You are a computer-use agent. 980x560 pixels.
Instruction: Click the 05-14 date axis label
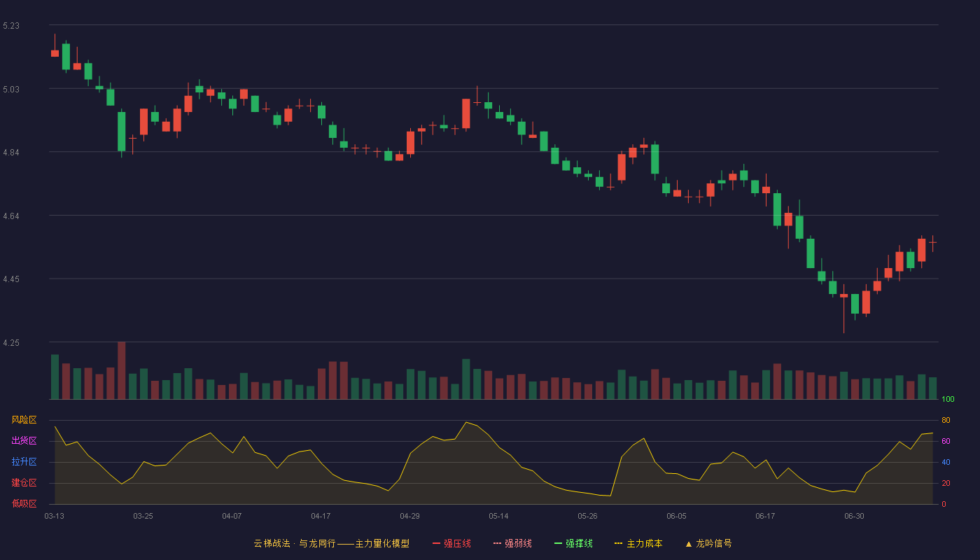[x=498, y=516]
